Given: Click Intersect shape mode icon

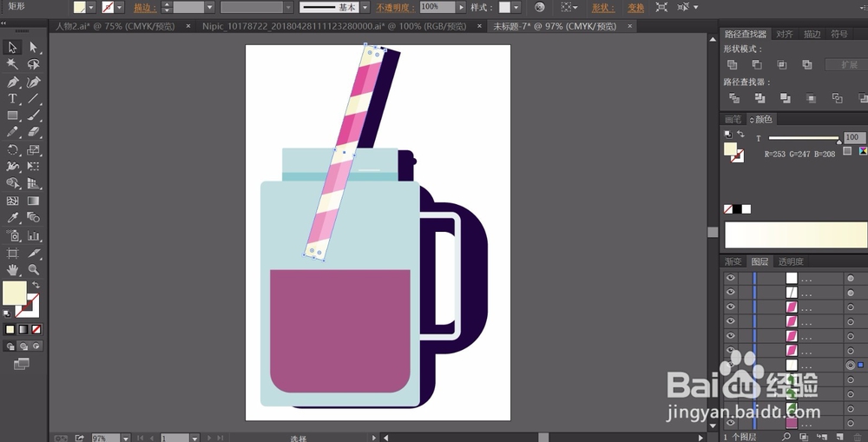Looking at the screenshot, I should pos(782,65).
